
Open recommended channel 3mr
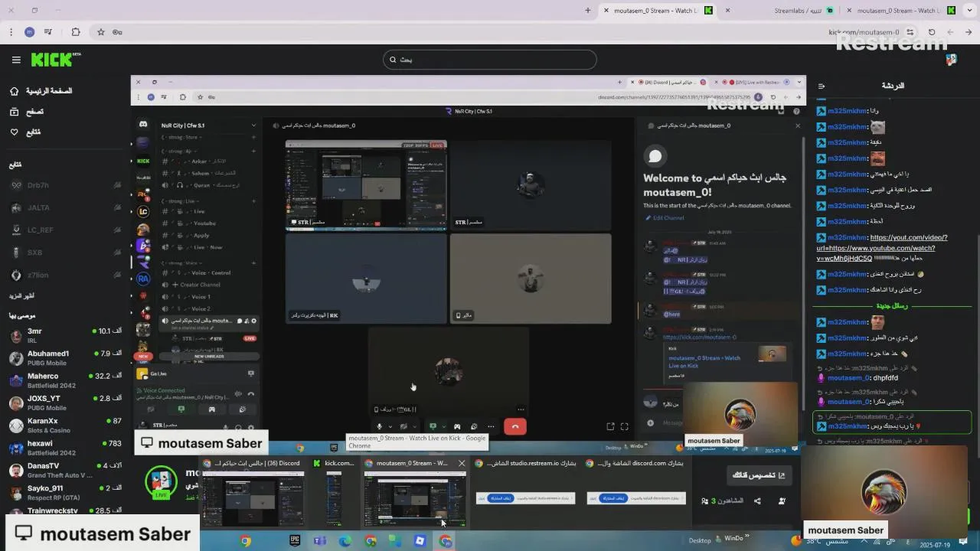point(65,335)
